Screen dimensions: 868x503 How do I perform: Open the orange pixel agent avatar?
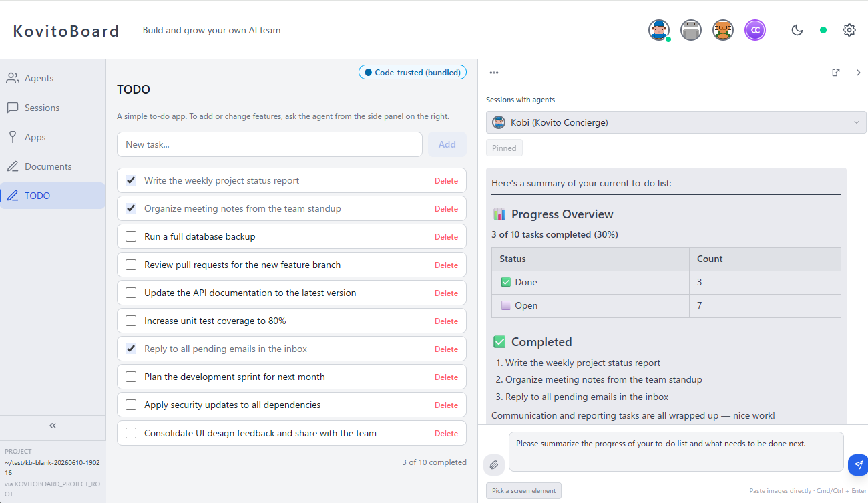(x=723, y=30)
